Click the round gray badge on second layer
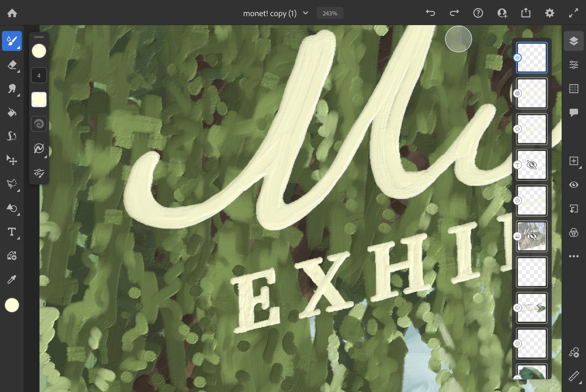The image size is (586, 392). pyautogui.click(x=517, y=94)
